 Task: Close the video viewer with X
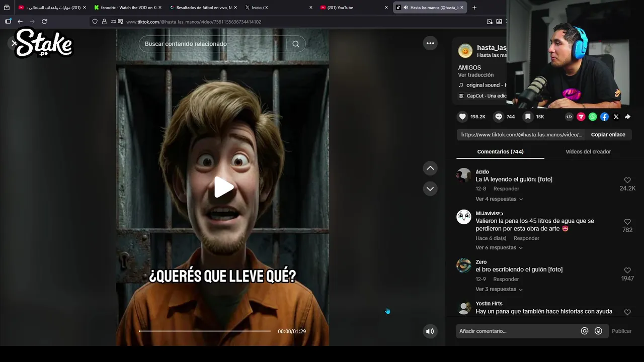(x=14, y=43)
